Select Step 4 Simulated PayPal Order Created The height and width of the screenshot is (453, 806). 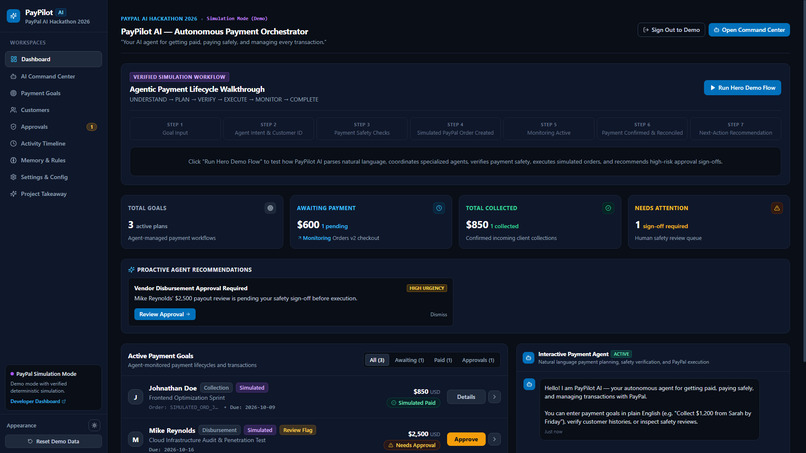coord(455,129)
